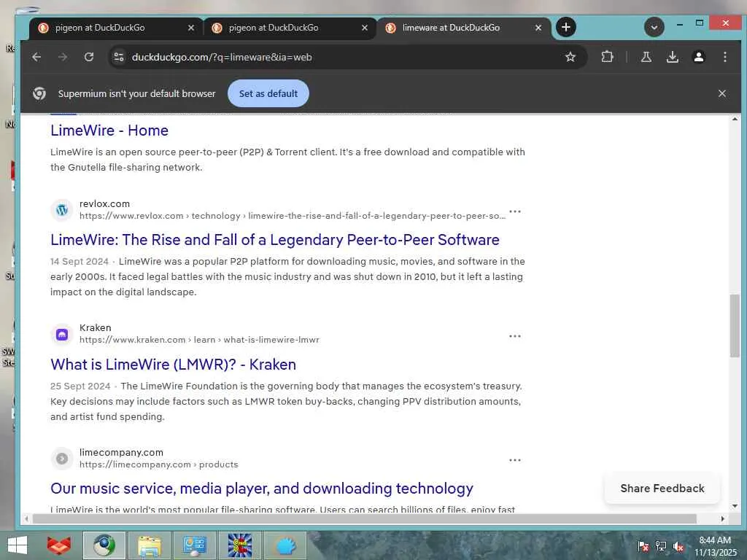The image size is (747, 560).
Task: Open the browser three-dot menu
Action: (x=724, y=57)
